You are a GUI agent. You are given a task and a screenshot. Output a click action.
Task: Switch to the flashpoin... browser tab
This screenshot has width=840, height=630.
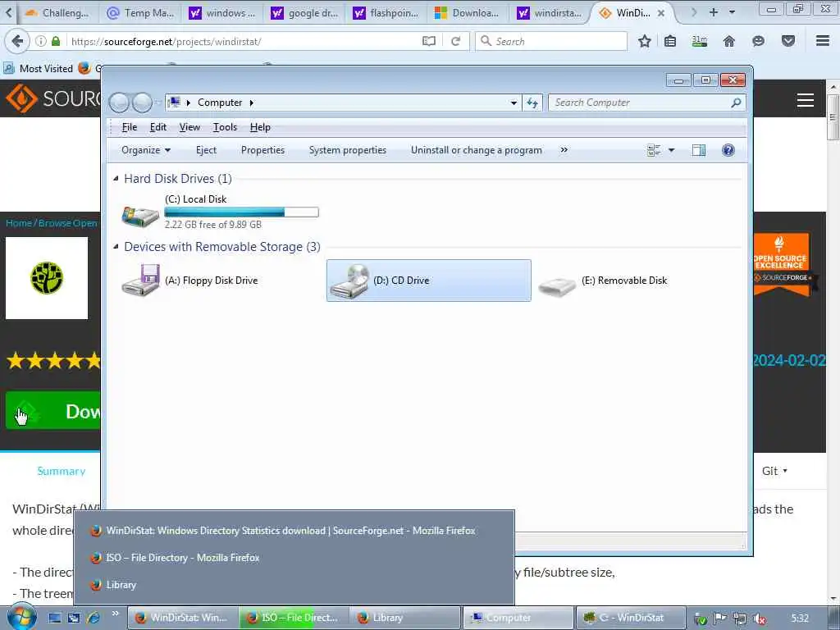pos(386,13)
